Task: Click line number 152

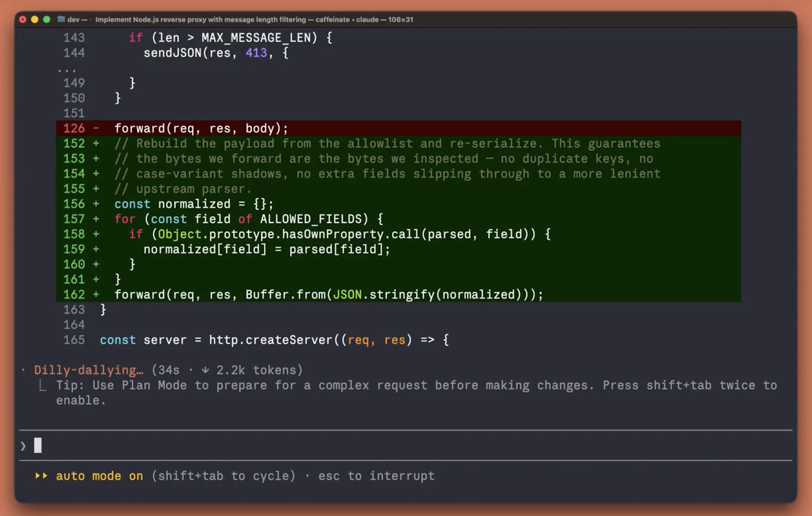Action: coord(74,144)
